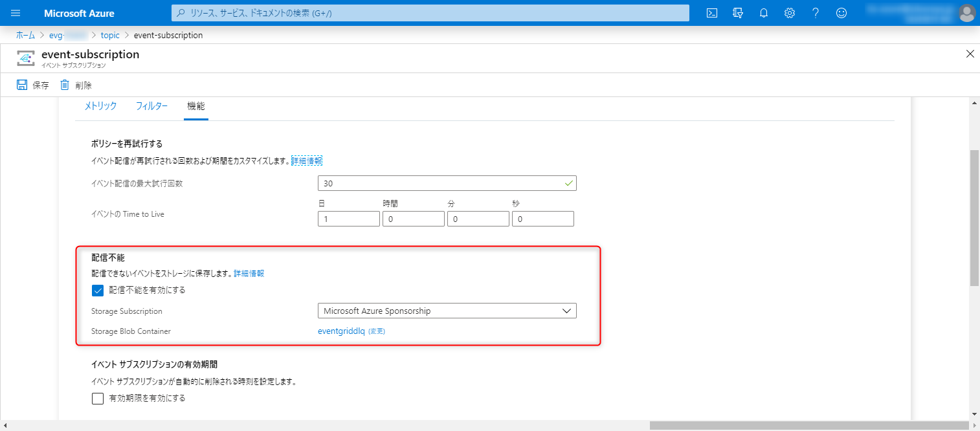Switch to the フィルター tab
The height and width of the screenshot is (431, 980).
pyautogui.click(x=152, y=106)
